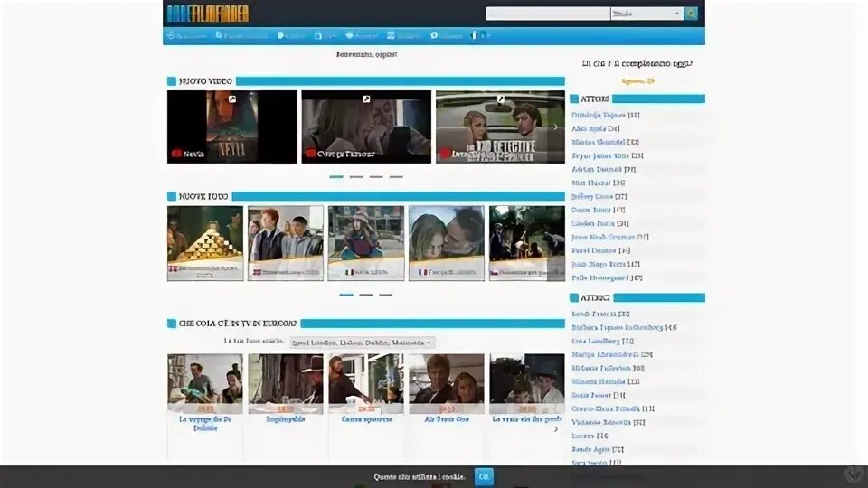
Task: Open the Air Force One TV listing
Action: (446, 419)
